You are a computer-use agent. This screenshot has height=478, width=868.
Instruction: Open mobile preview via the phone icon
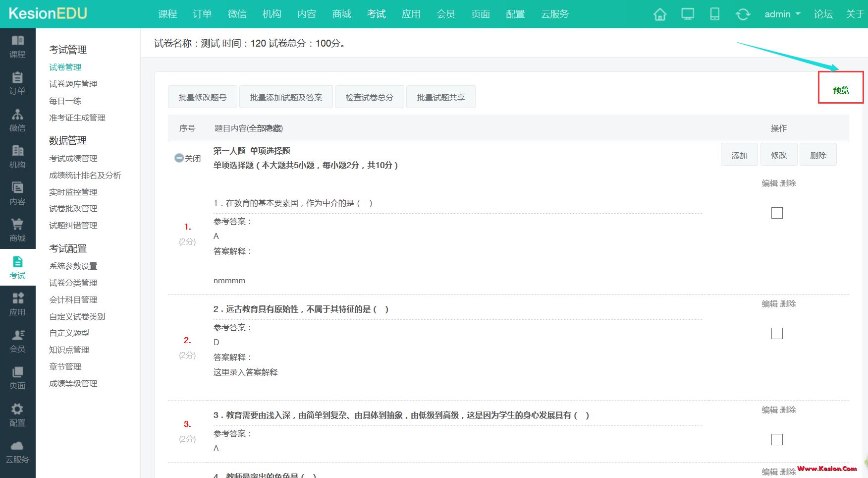[x=715, y=14]
